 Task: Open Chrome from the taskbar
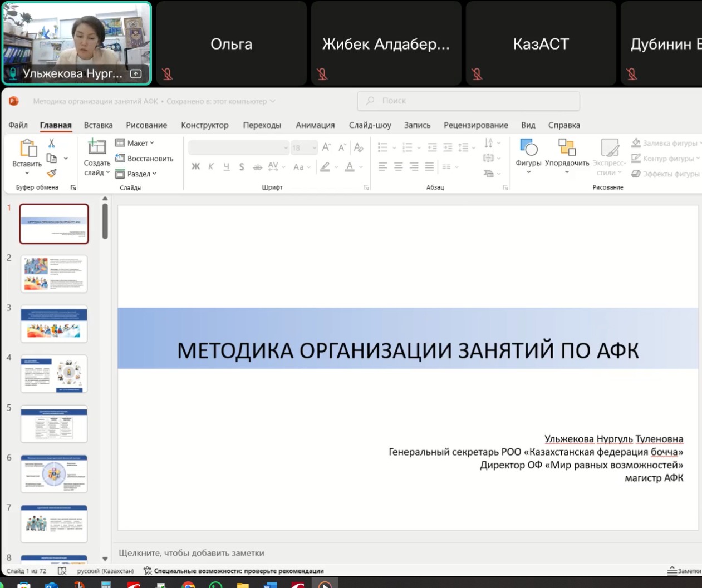tap(189, 585)
